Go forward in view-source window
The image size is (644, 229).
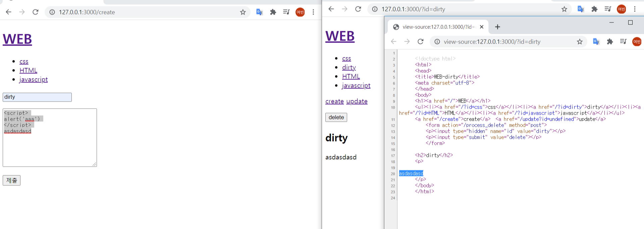click(x=407, y=42)
